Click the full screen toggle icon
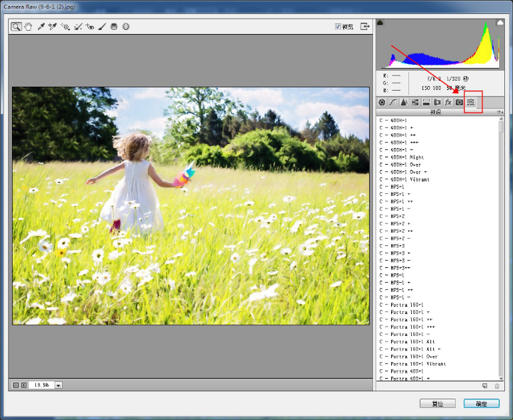 (364, 27)
